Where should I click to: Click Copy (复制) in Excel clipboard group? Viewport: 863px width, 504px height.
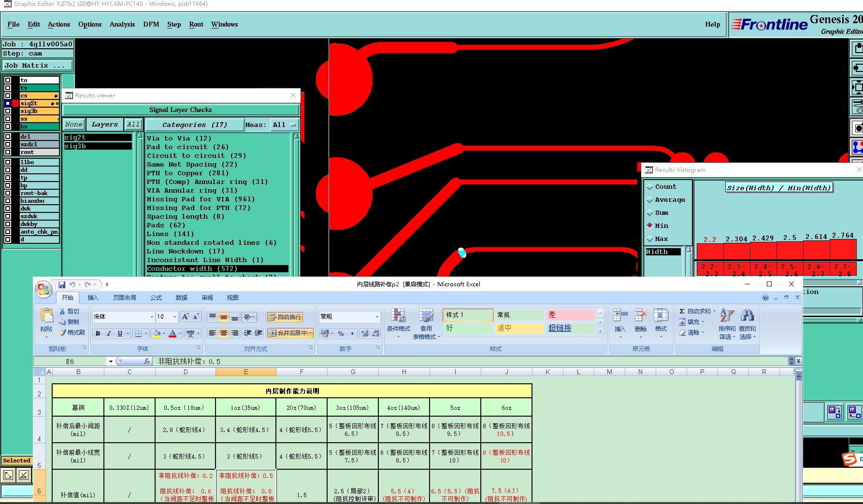[x=69, y=322]
